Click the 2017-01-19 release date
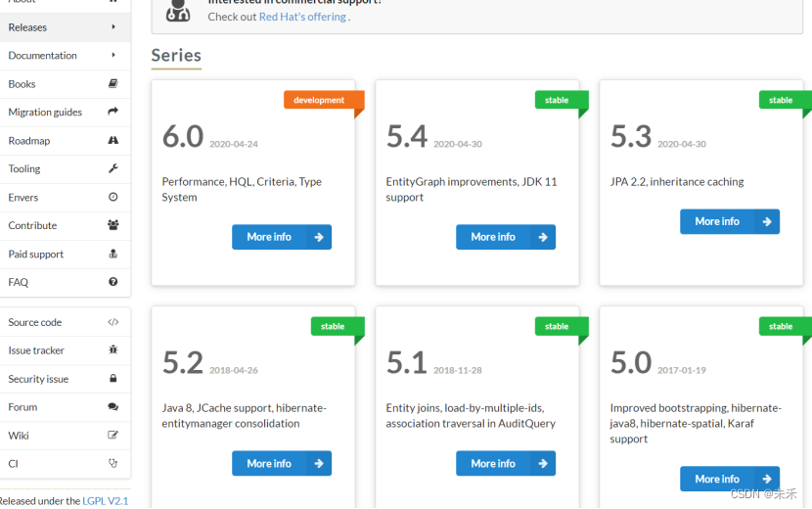The image size is (812, 509). 682,370
